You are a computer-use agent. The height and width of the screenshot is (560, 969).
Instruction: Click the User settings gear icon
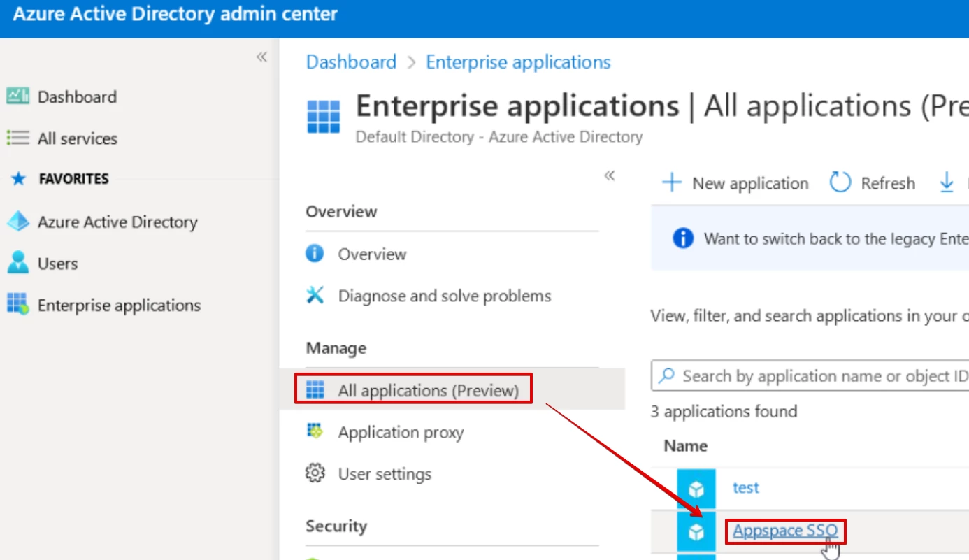tap(315, 473)
